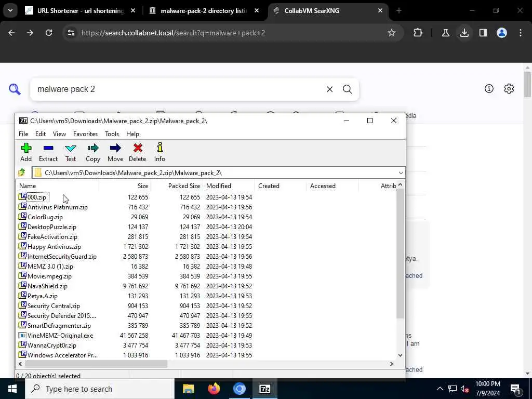Sort by Created column header

[281, 186]
